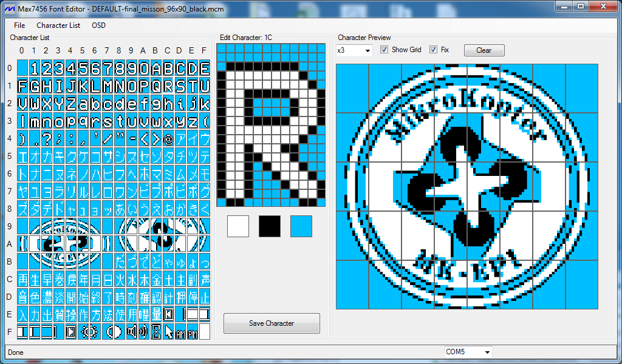Choose the blue color swatch

click(301, 226)
